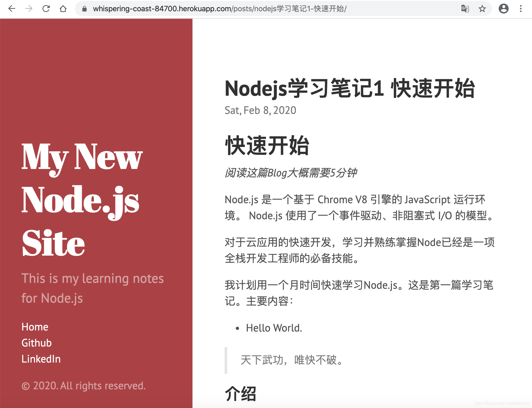Reload the current page
The width and height of the screenshot is (532, 408).
(46, 9)
